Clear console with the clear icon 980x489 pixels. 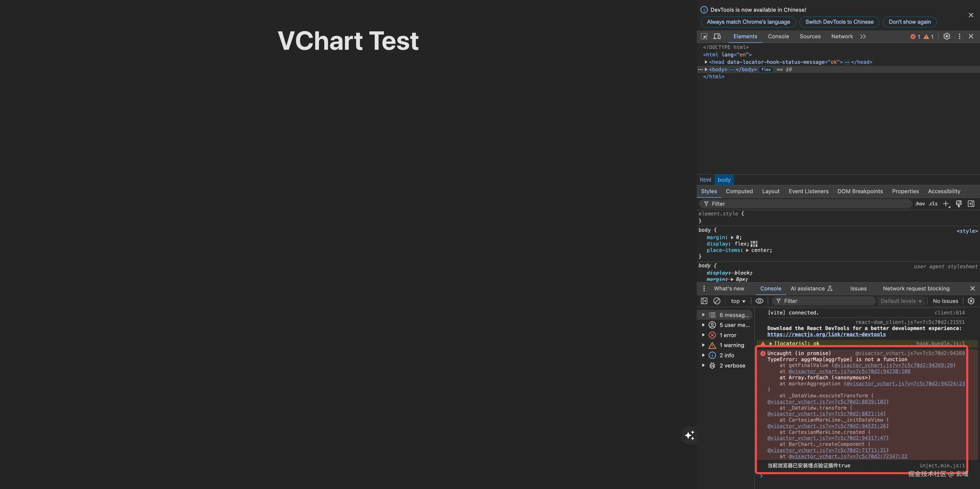tap(717, 301)
